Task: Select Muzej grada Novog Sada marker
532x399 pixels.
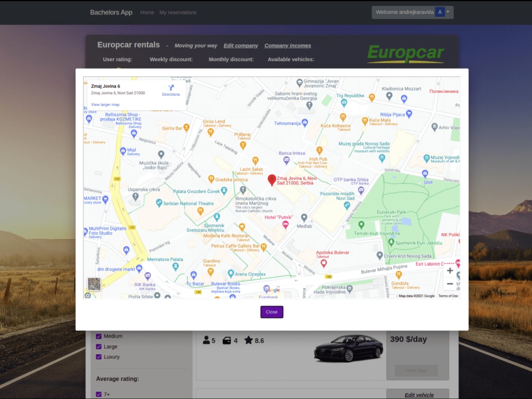Action: pos(382,158)
